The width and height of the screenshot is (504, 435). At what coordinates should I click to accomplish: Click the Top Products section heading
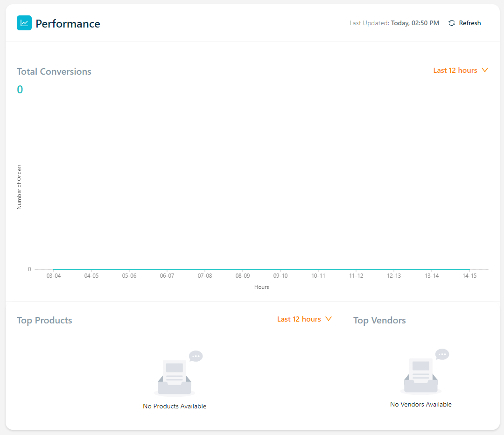(44, 320)
